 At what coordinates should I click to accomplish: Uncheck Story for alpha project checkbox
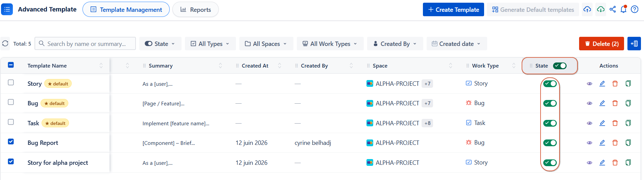click(11, 161)
